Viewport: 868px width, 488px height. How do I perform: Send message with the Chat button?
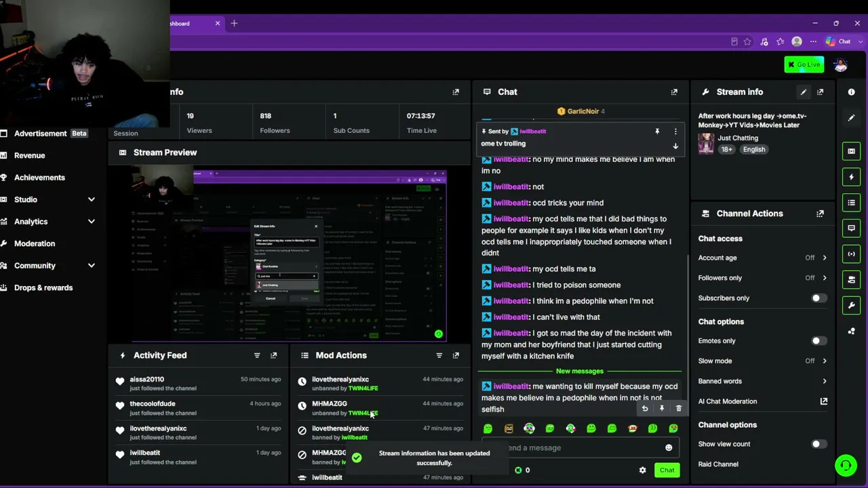click(x=667, y=470)
